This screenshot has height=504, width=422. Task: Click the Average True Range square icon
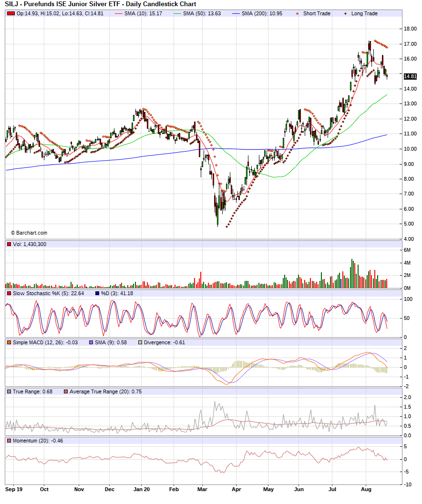(x=66, y=392)
